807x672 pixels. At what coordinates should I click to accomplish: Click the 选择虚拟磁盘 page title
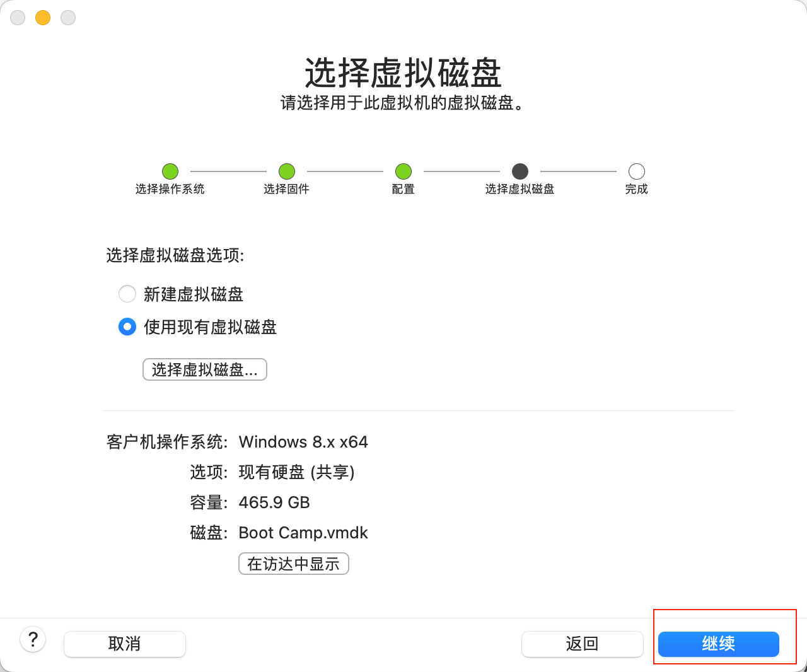pyautogui.click(x=403, y=73)
